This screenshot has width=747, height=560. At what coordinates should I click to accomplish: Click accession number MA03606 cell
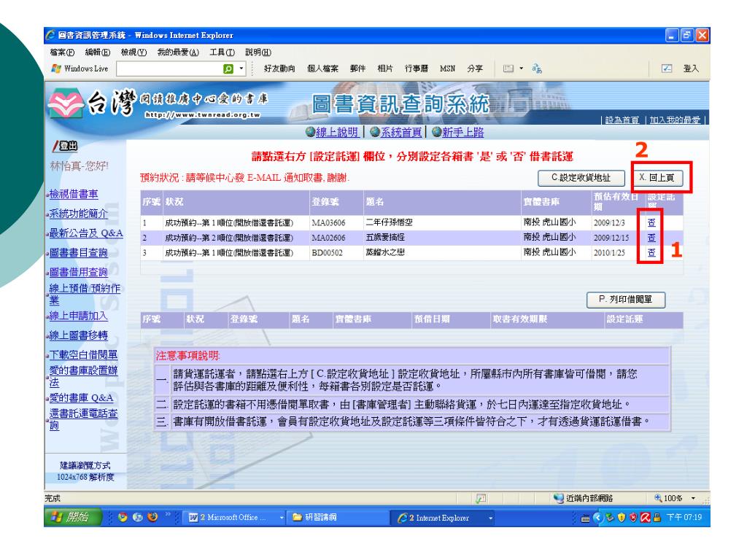coord(328,222)
